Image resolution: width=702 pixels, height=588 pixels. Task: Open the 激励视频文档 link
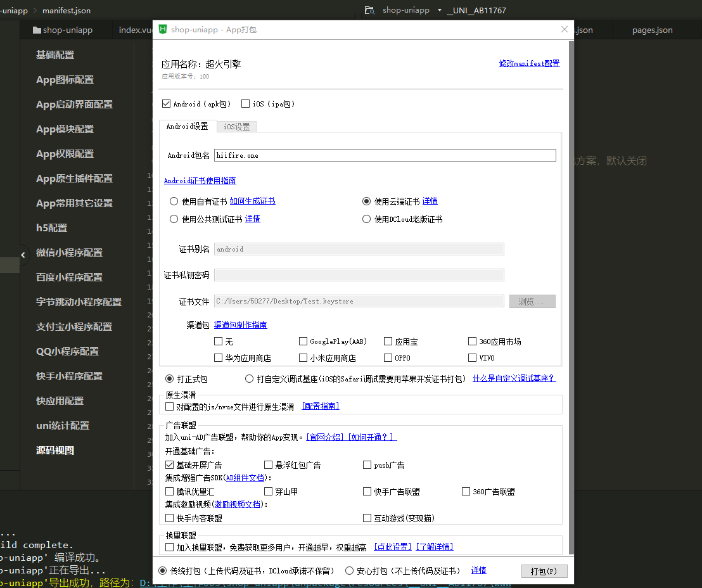(x=238, y=504)
